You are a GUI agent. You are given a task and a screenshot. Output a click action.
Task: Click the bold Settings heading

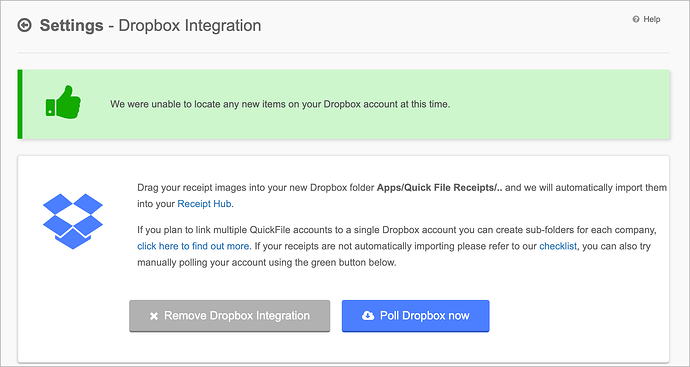[x=71, y=26]
